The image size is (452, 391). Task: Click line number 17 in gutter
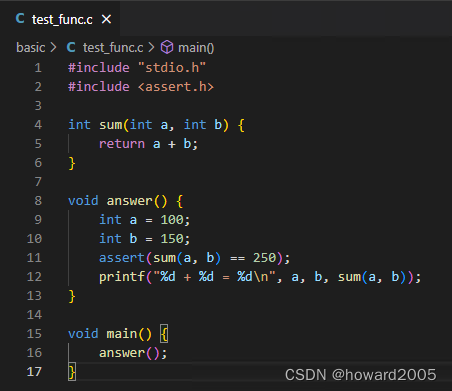click(34, 372)
